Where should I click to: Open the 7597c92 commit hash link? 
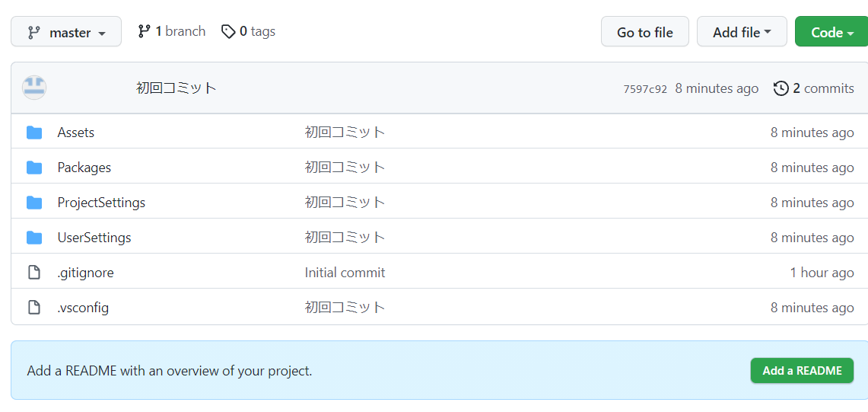[644, 89]
